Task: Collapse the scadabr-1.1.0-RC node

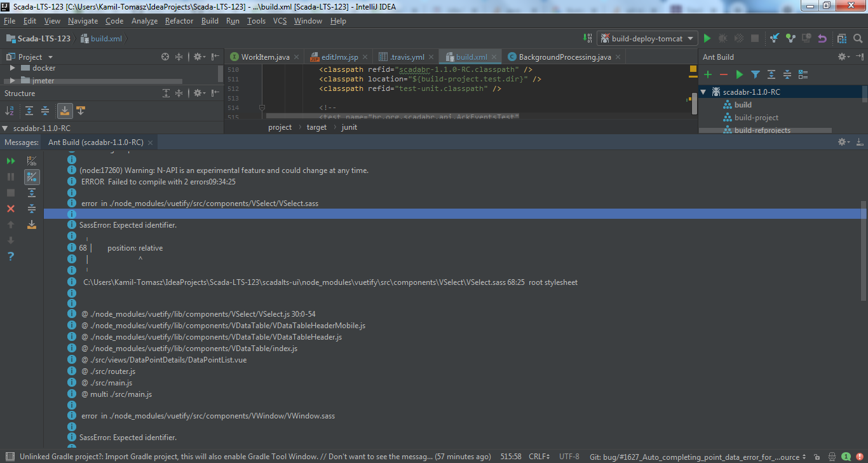Action: coord(704,91)
